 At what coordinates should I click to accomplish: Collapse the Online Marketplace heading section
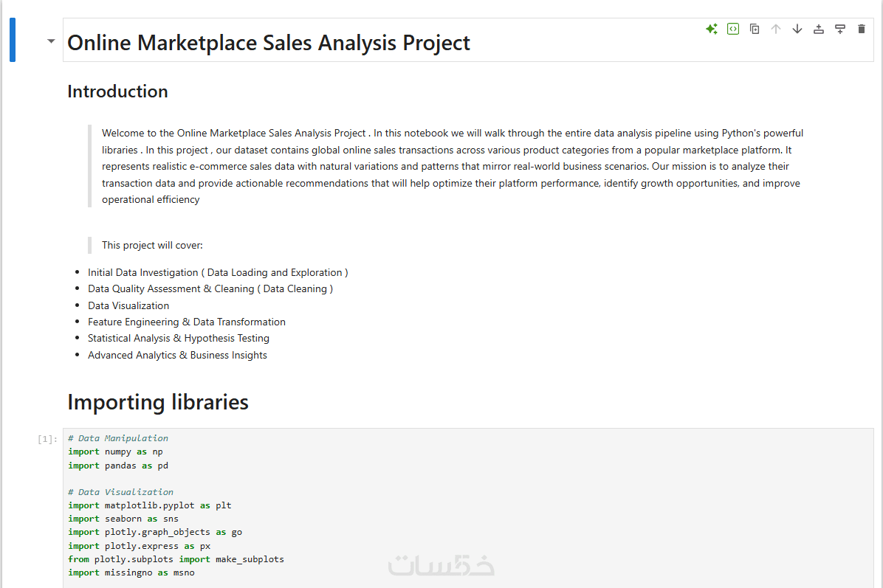coord(51,41)
